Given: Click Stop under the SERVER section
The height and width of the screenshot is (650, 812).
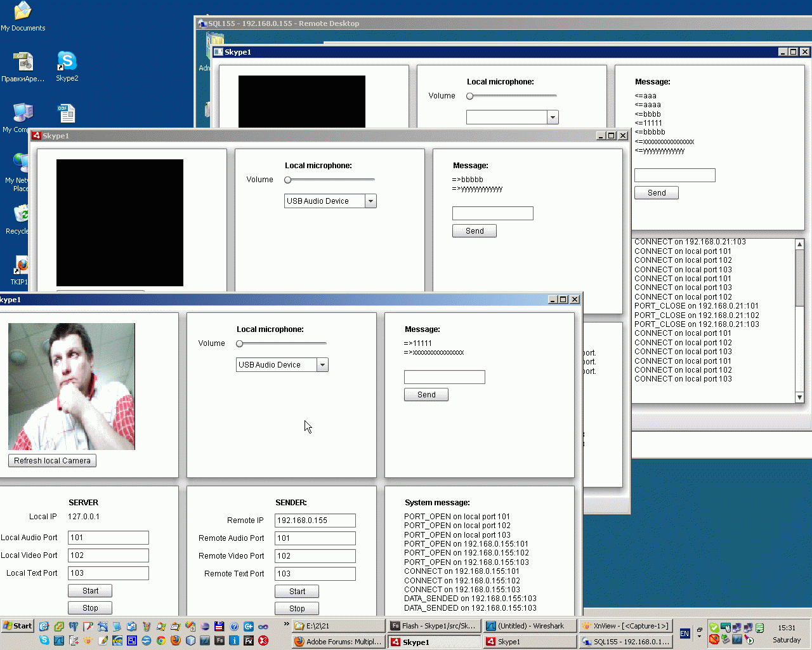Looking at the screenshot, I should coord(90,608).
